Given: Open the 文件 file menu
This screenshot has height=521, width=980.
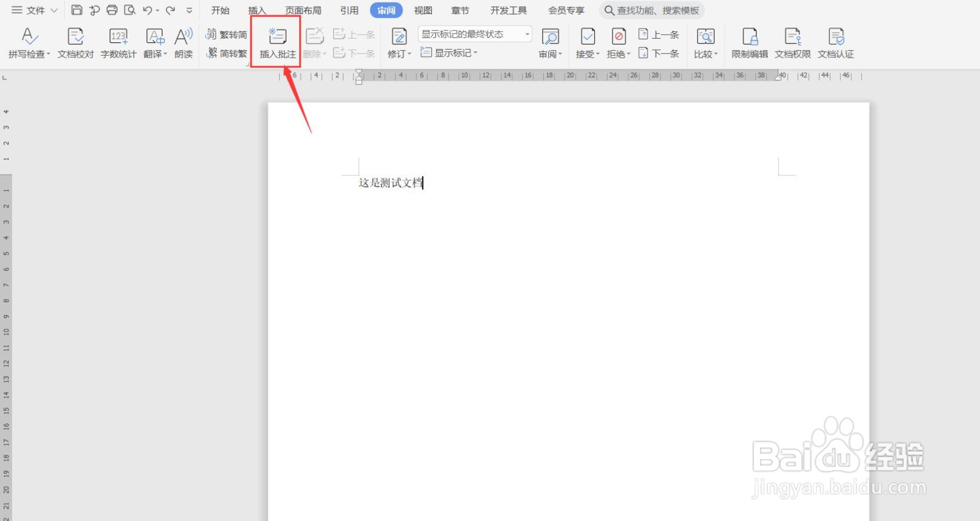Looking at the screenshot, I should (x=34, y=10).
